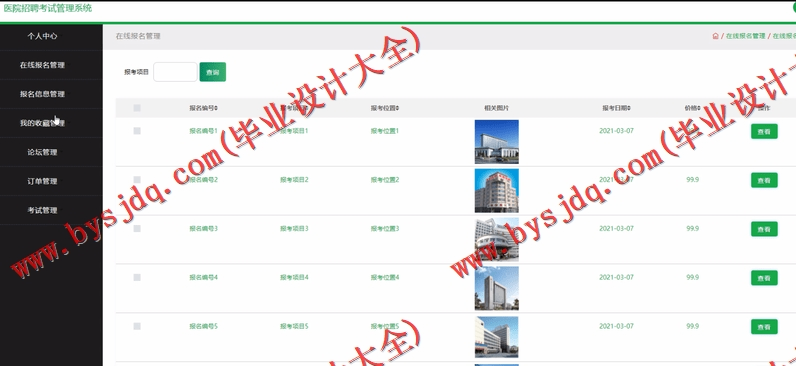Select the 报名编号3 cell text
Image resolution: width=796 pixels, height=366 pixels.
[x=204, y=228]
